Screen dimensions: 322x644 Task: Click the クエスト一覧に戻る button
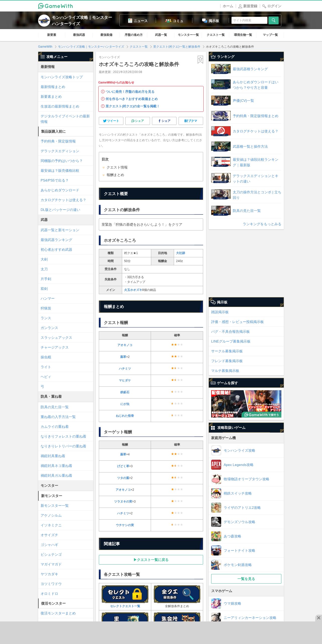pos(151,560)
